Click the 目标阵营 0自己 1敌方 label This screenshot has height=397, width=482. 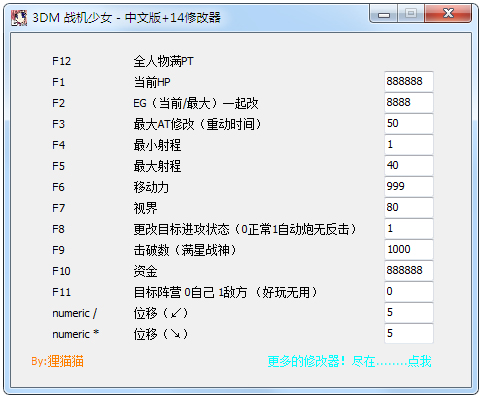click(225, 292)
